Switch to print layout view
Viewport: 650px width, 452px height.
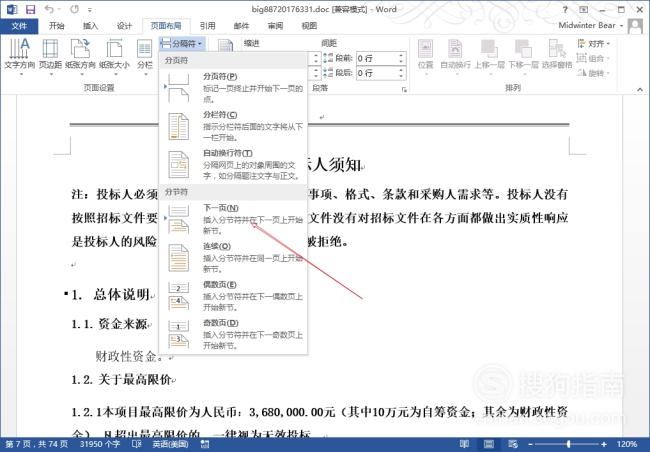click(x=489, y=444)
